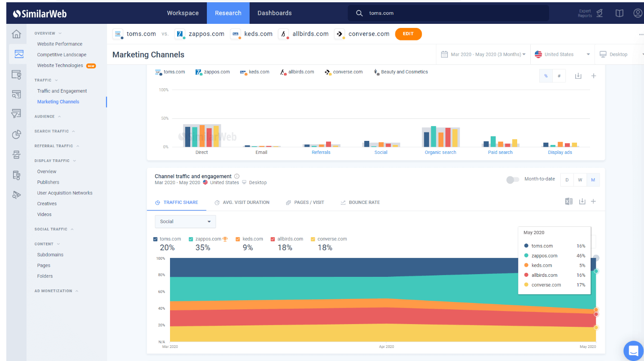Uncheck keds.com in area chart legend

238,239
